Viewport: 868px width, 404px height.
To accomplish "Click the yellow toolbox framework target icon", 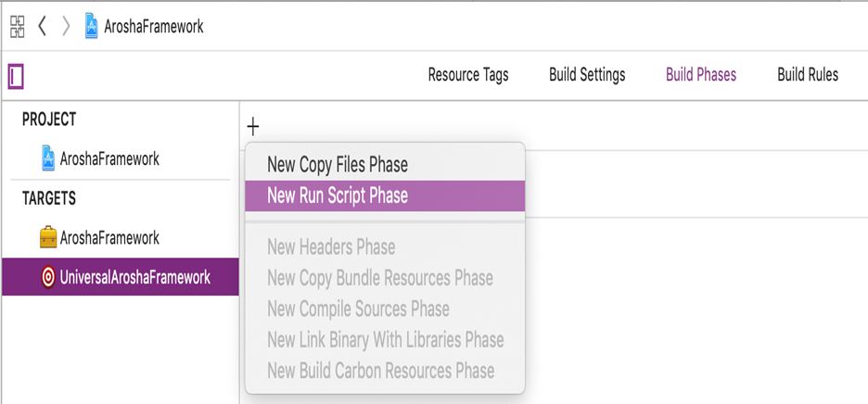I will coord(48,237).
